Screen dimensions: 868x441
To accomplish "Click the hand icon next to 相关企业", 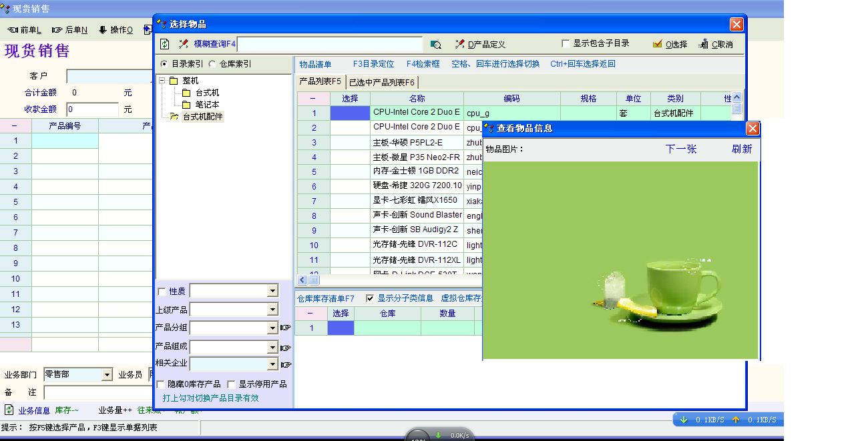I will point(286,364).
